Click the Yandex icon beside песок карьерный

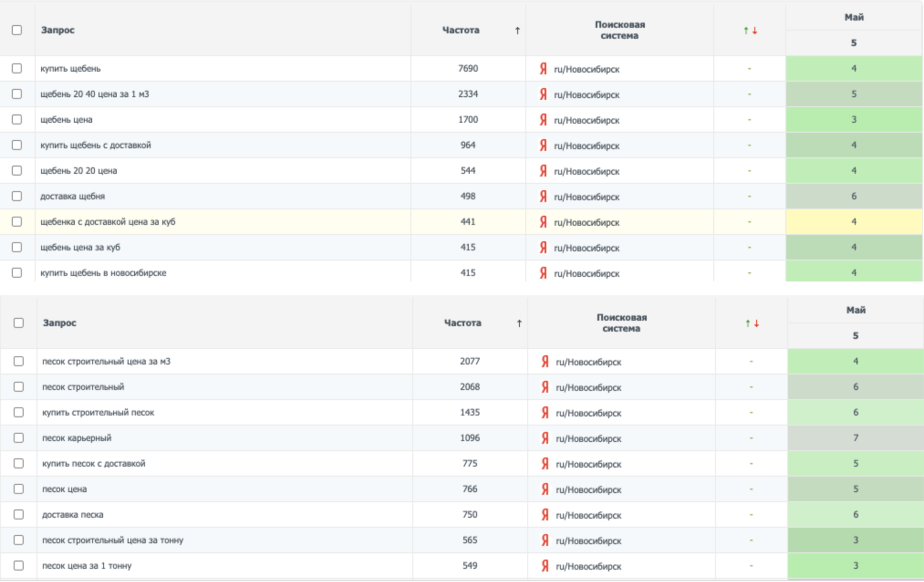coord(544,438)
